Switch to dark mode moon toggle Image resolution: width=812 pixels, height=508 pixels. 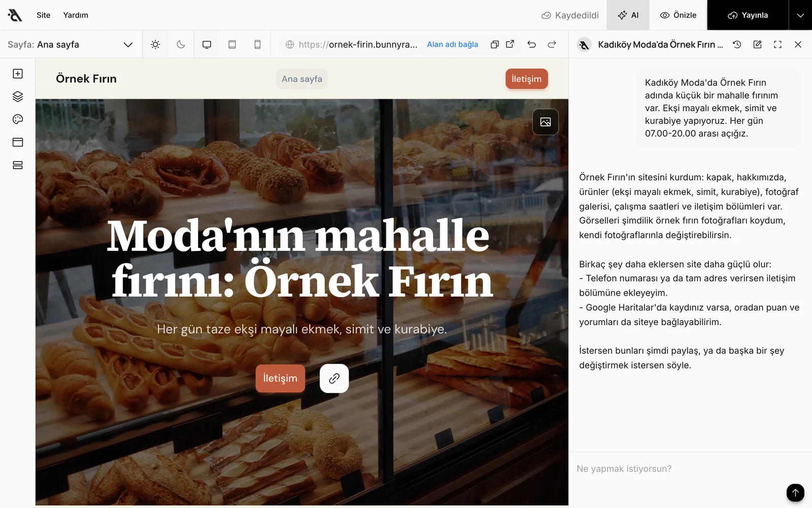point(181,45)
